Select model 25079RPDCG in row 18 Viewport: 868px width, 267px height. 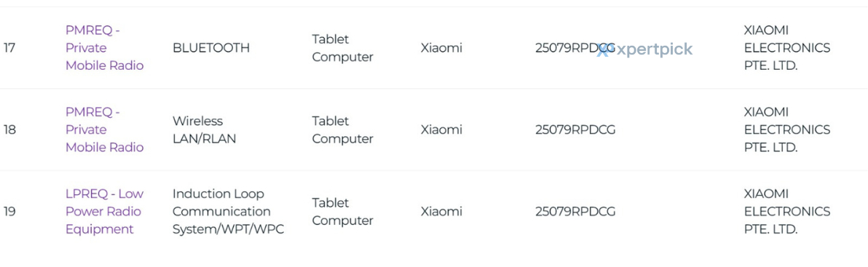575,130
